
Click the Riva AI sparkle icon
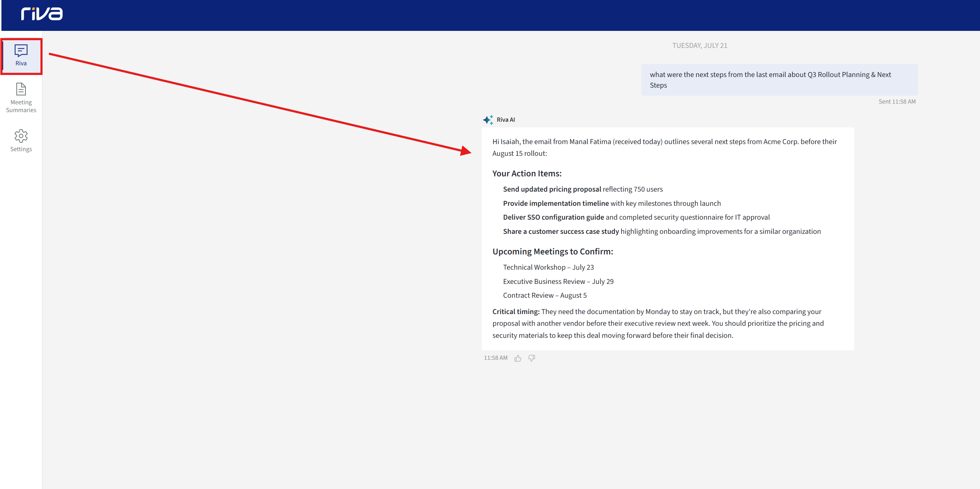coord(488,120)
